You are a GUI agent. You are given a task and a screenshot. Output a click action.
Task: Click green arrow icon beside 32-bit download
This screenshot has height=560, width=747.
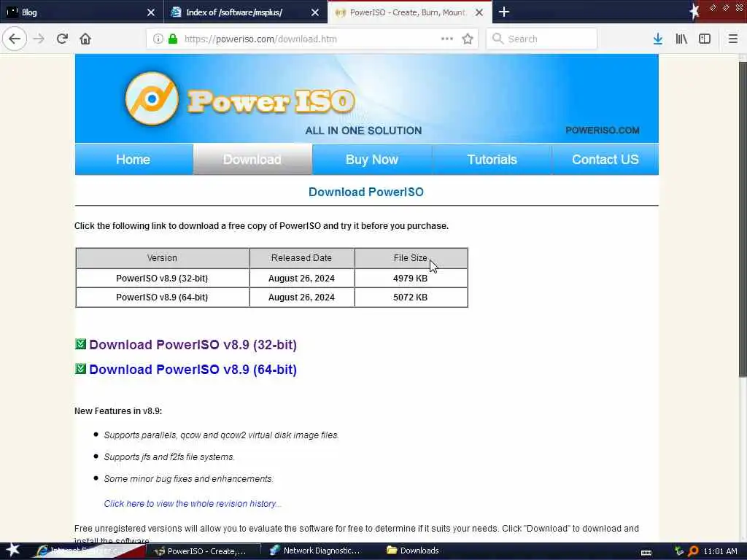pos(80,344)
